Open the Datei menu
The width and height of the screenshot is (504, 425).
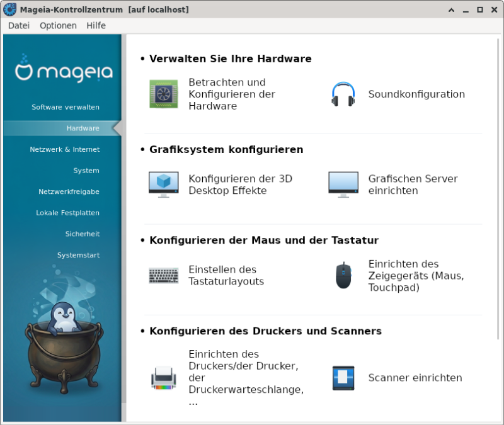pos(19,25)
